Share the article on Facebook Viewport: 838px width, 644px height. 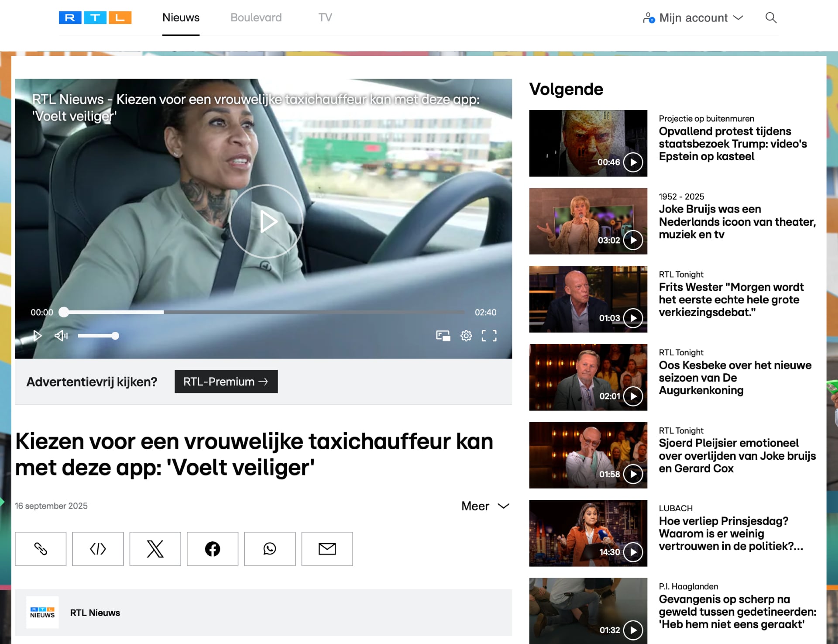[x=213, y=549]
